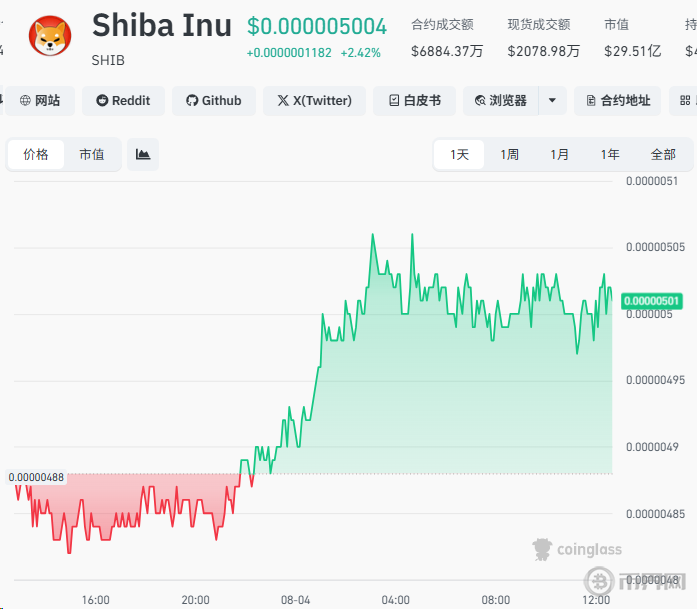Click the 20:00 time axis label
Viewport: 697px width, 609px height.
(x=196, y=600)
